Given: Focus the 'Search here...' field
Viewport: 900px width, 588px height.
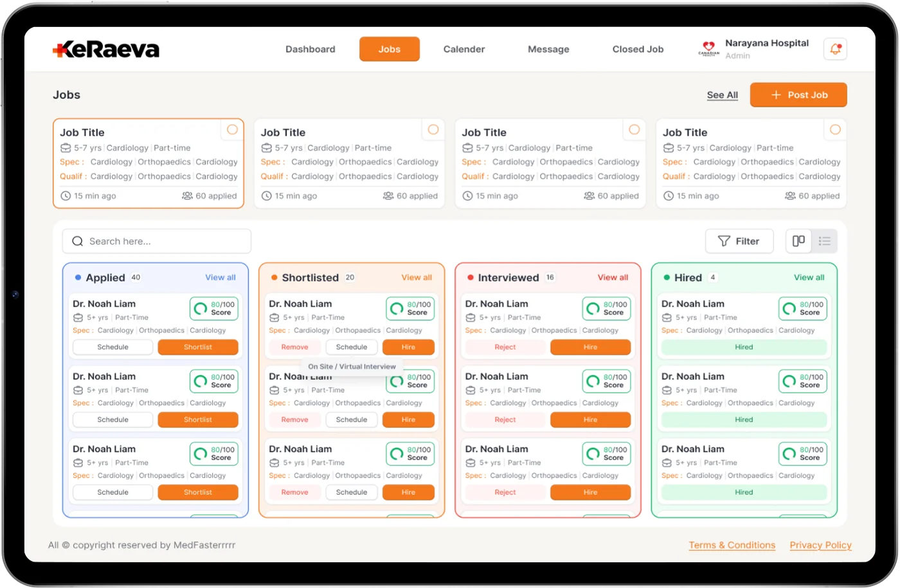Looking at the screenshot, I should pyautogui.click(x=156, y=241).
